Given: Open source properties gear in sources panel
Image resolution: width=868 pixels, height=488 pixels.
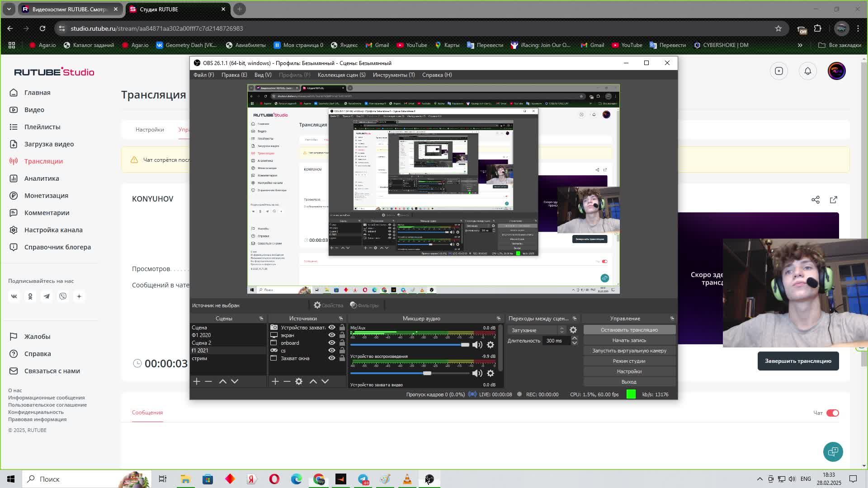Looking at the screenshot, I should (299, 381).
